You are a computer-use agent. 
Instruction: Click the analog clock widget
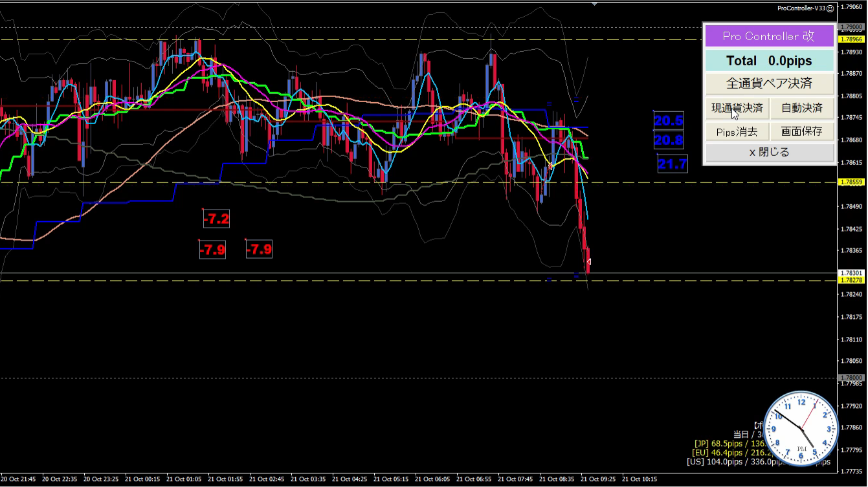click(x=801, y=427)
